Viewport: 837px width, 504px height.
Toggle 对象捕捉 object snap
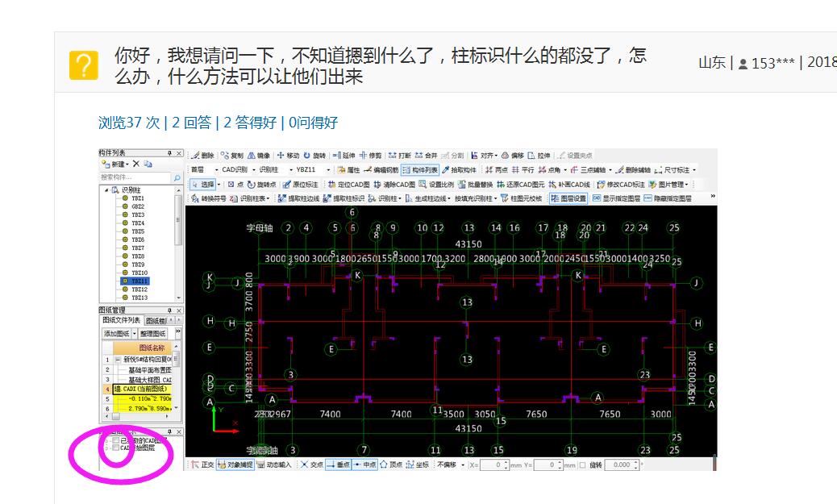pyautogui.click(x=235, y=465)
